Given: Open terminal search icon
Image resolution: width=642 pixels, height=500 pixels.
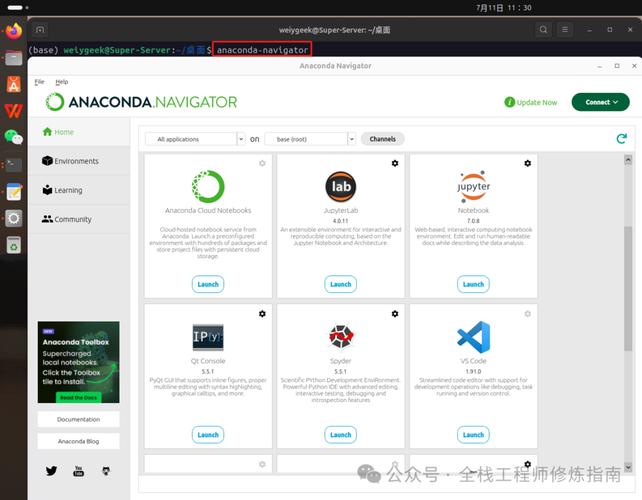Looking at the screenshot, I should click(543, 29).
